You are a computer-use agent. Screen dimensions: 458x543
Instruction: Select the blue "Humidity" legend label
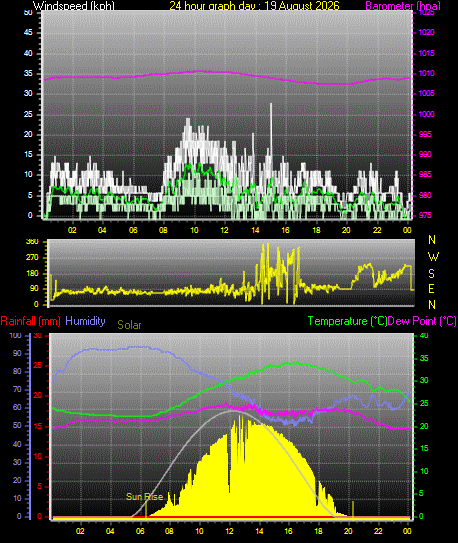85,321
